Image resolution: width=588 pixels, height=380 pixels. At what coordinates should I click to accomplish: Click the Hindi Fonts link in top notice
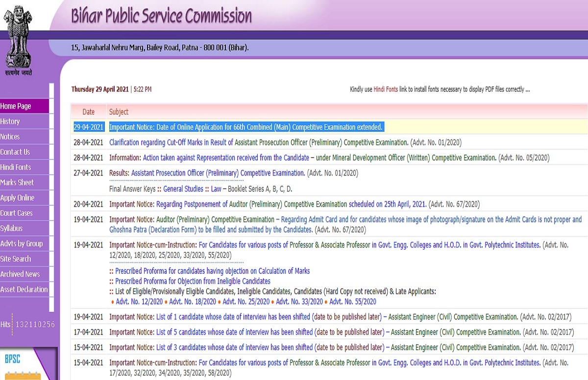386,90
